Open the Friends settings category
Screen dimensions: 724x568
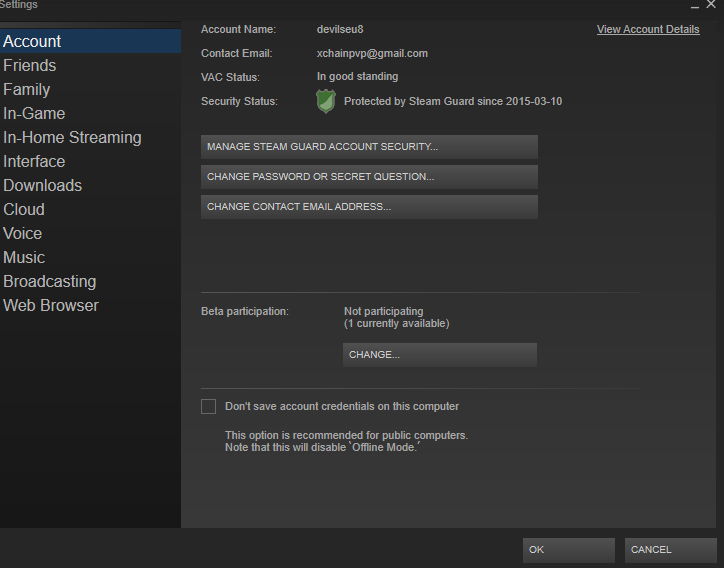pos(90,65)
